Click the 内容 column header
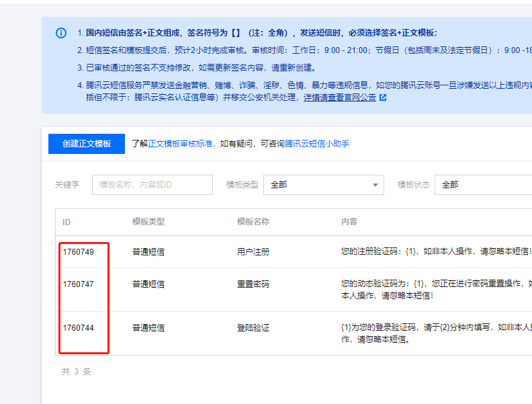The height and width of the screenshot is (404, 532). [x=349, y=222]
